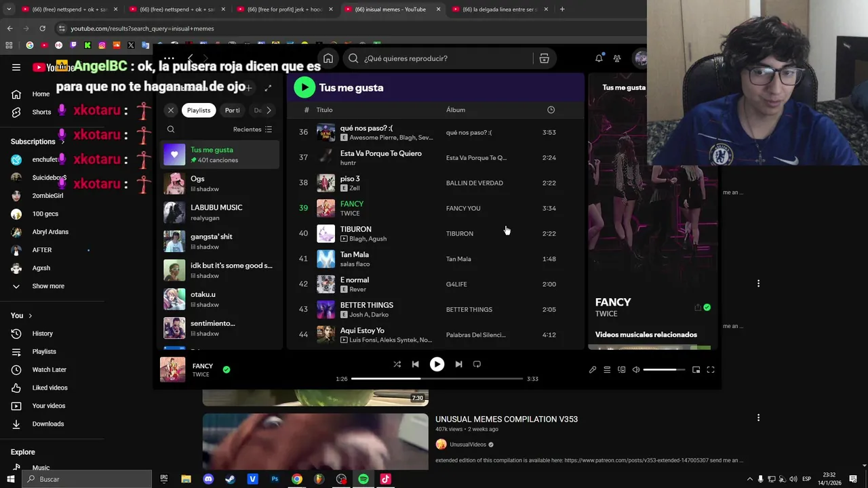Open Spotify notifications bell

599,58
